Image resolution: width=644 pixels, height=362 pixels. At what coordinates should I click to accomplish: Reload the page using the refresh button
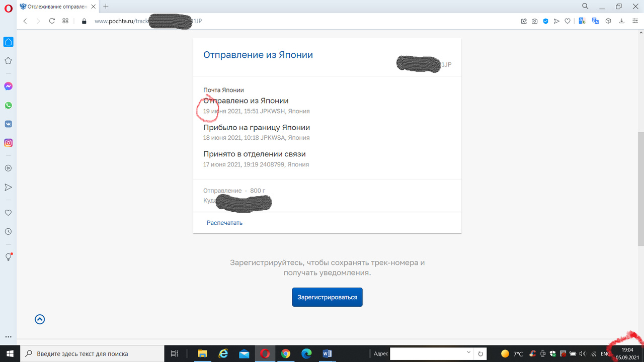pos(52,21)
